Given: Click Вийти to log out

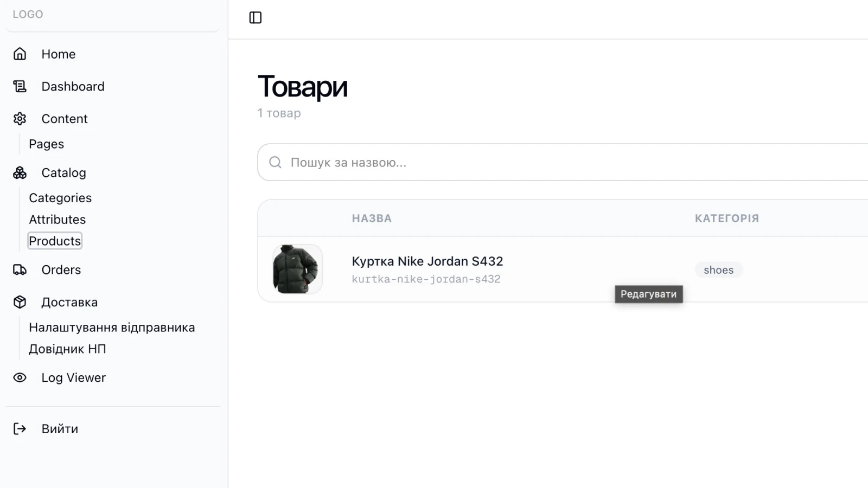Looking at the screenshot, I should (x=60, y=429).
